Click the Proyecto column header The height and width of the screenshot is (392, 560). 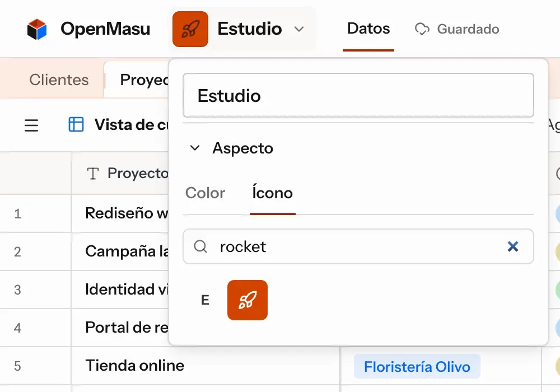pos(120,174)
